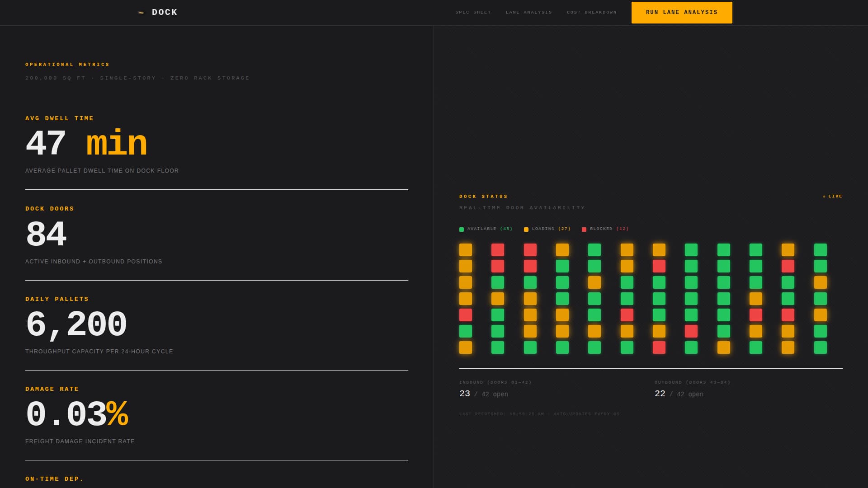Click "Real-time door availability" subtitle
Viewport: 868px width, 488px height.
[x=523, y=208]
